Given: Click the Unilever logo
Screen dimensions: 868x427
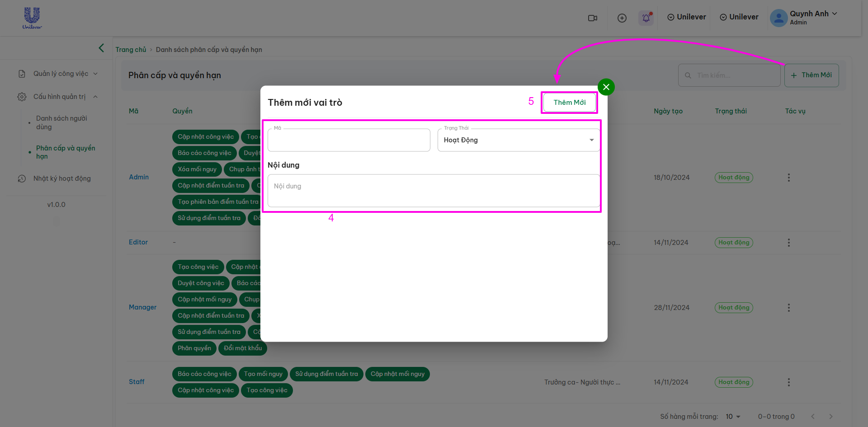Looking at the screenshot, I should (x=32, y=18).
